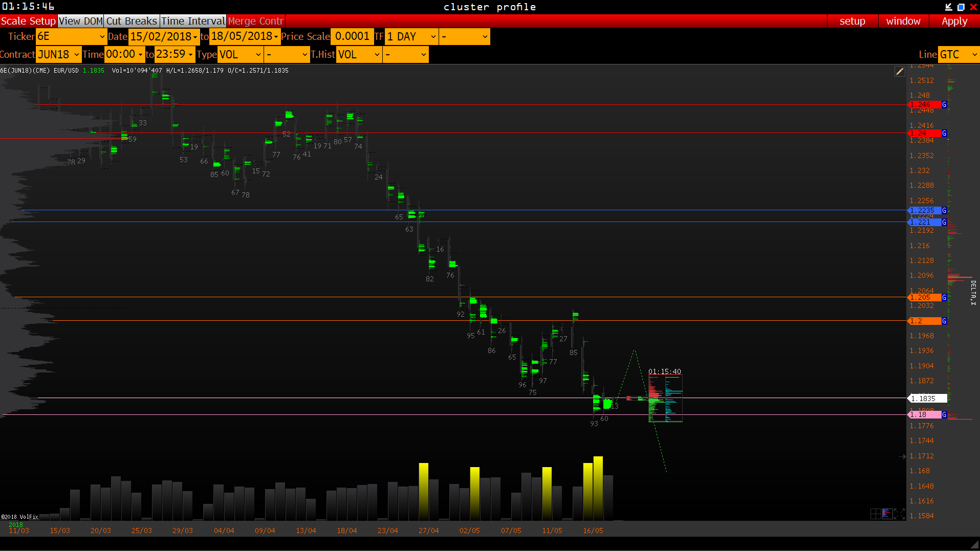Click the G marker on the 1.2235 line
This screenshot has height=551, width=980.
point(944,210)
